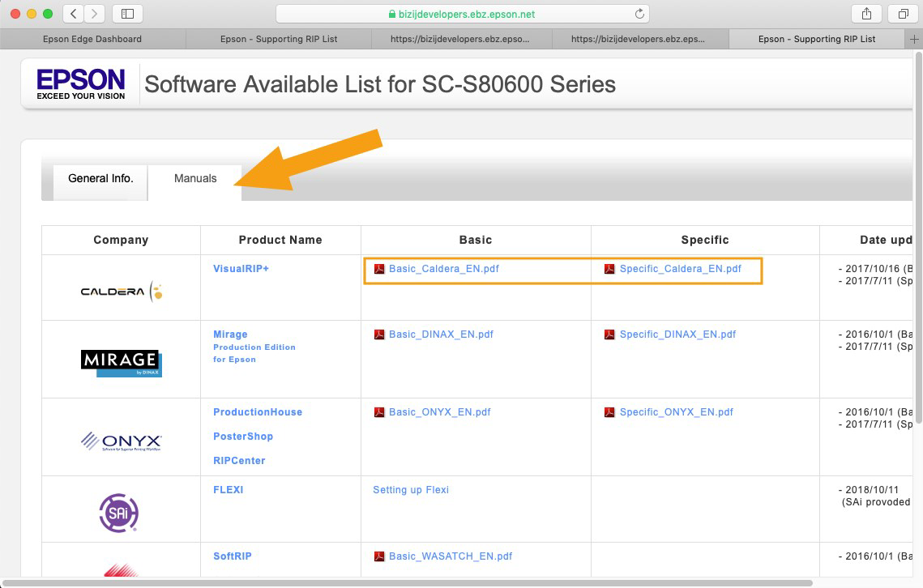Add a new tab with plus button
The image size is (923, 588).
(914, 39)
